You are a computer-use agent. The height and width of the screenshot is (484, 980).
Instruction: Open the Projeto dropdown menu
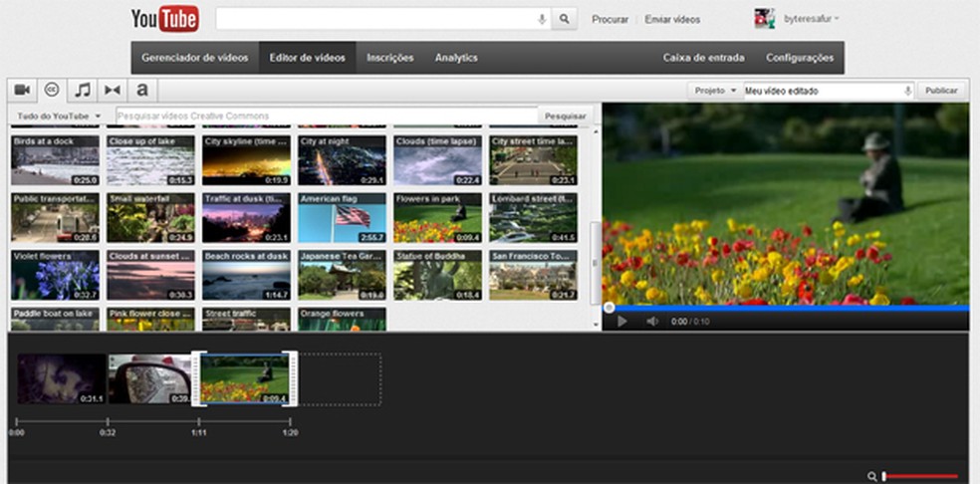tap(715, 91)
